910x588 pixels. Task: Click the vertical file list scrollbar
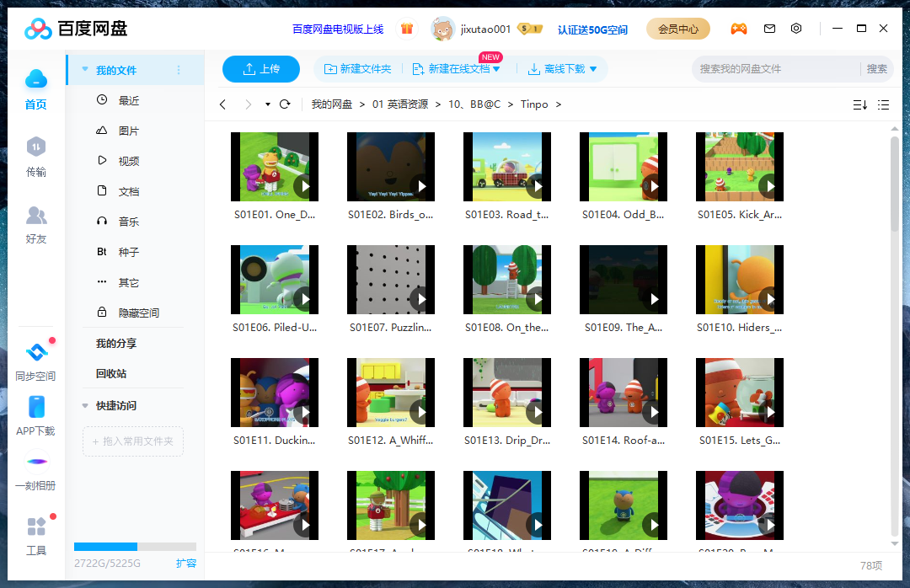[x=894, y=184]
